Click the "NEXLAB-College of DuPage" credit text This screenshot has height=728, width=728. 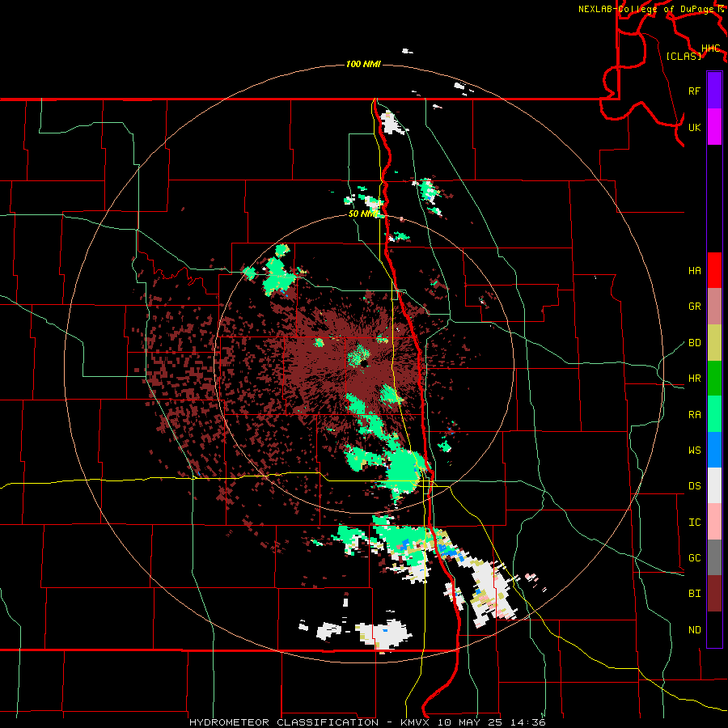coord(647,9)
